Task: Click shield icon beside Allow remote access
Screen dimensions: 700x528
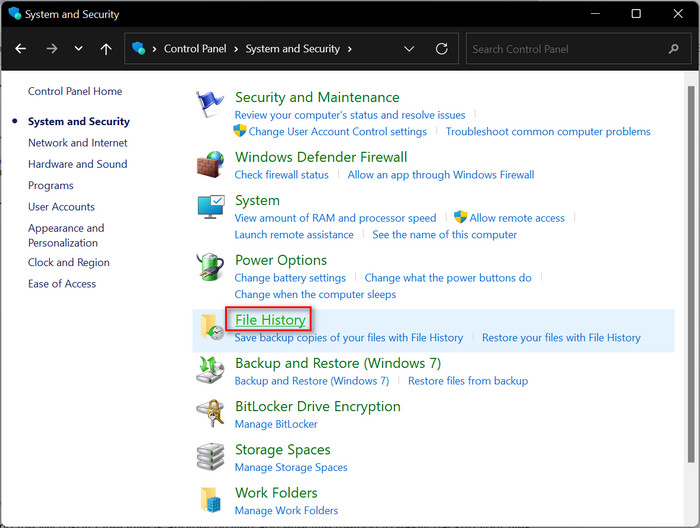Action: 460,217
